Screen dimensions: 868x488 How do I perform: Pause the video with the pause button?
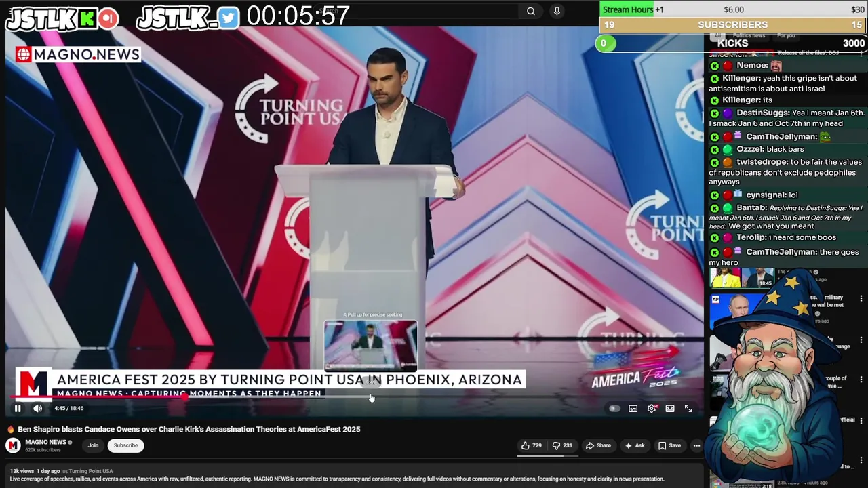pos(18,408)
